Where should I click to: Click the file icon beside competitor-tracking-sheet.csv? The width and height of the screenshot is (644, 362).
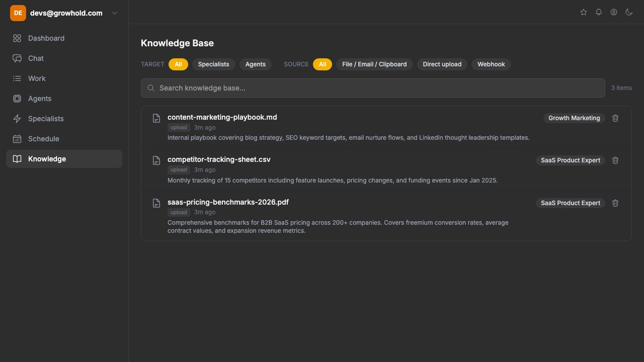(x=156, y=160)
